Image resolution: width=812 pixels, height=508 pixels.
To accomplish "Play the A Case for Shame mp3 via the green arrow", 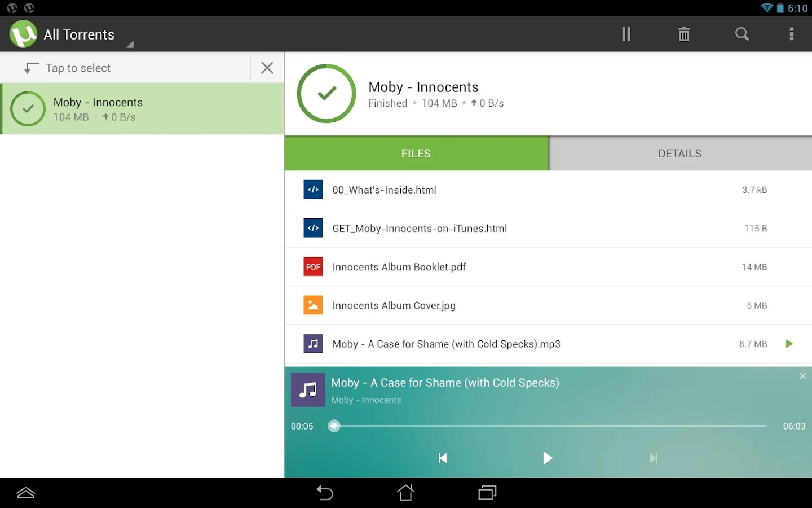I will click(789, 344).
